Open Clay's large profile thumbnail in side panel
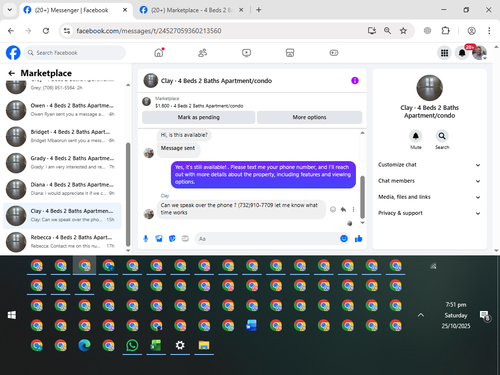The width and height of the screenshot is (500, 375). (429, 88)
